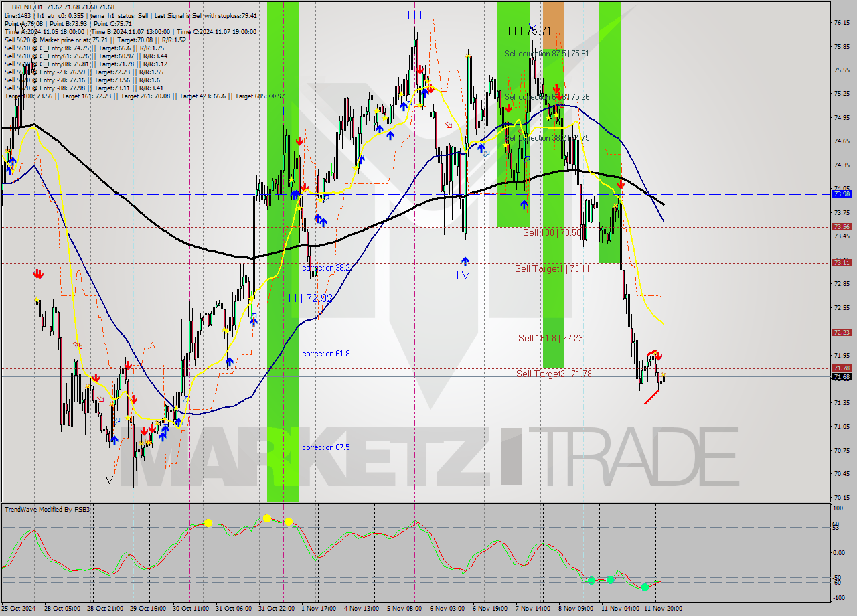The height and width of the screenshot is (616, 857).
Task: Click the 'Target100: 73.56' header text line
Action: tap(145, 96)
